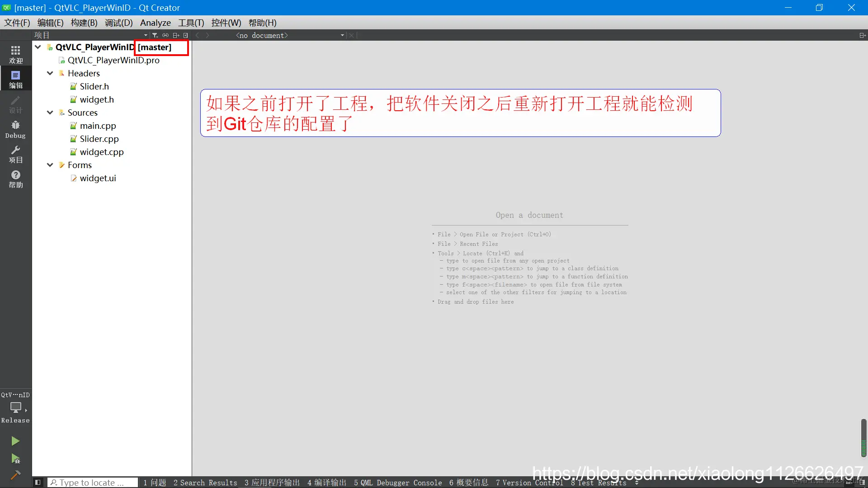Open the 构建(B) menu

click(84, 23)
